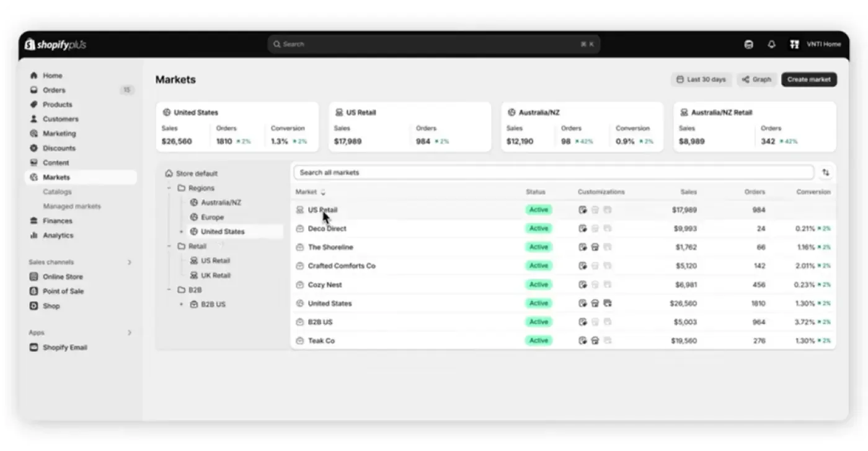Screen dimensions: 868x451
Task: Open the Sales channels section in the sidebar
Action: point(50,262)
